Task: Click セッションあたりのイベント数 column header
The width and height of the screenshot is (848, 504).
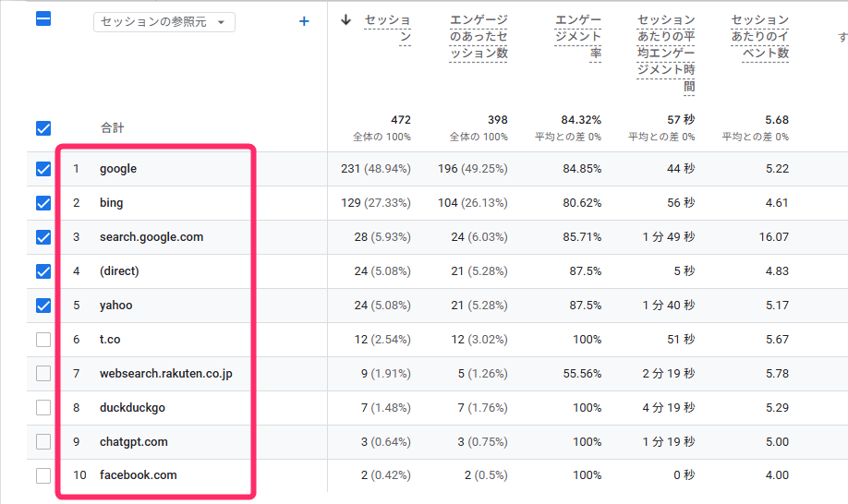Action: pyautogui.click(x=759, y=37)
